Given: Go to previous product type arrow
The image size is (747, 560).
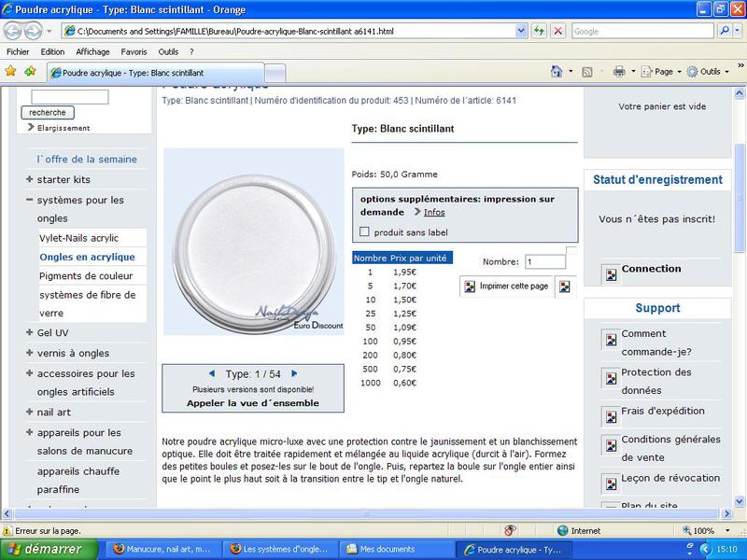Looking at the screenshot, I should (x=212, y=373).
